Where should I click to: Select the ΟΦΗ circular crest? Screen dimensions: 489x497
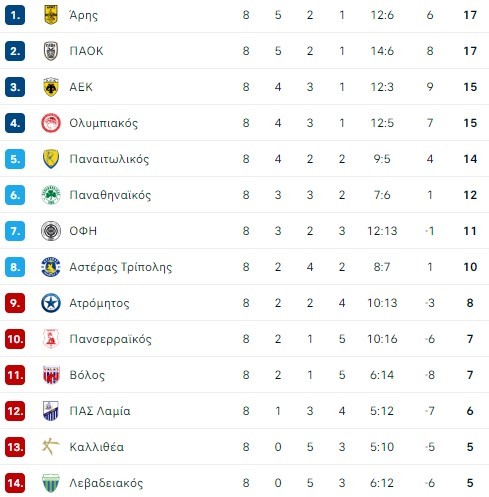point(51,231)
